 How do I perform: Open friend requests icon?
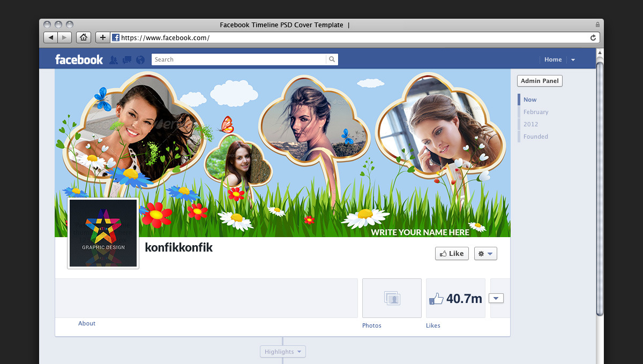[x=114, y=60]
